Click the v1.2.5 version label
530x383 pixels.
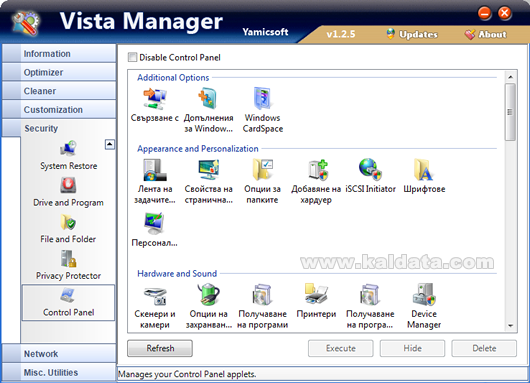[341, 34]
